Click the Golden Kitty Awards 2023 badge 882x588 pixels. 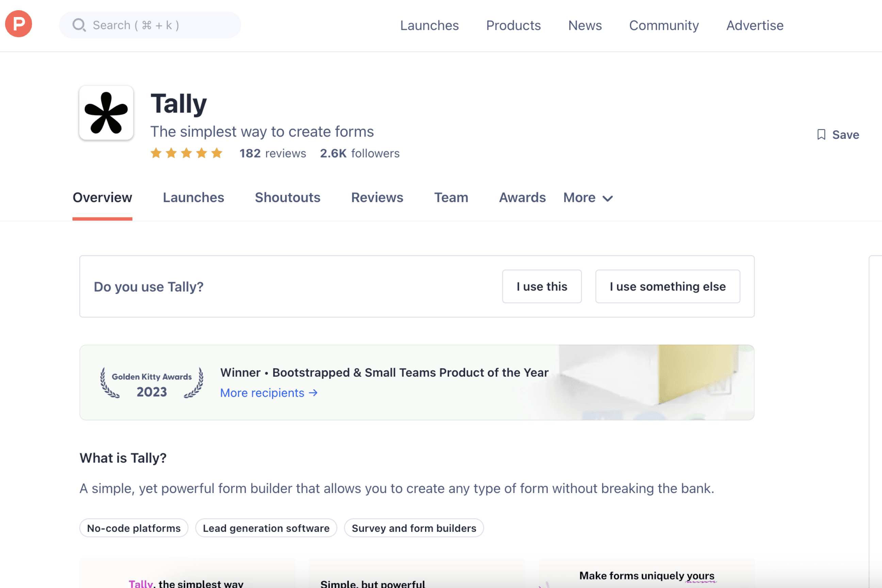[151, 383]
